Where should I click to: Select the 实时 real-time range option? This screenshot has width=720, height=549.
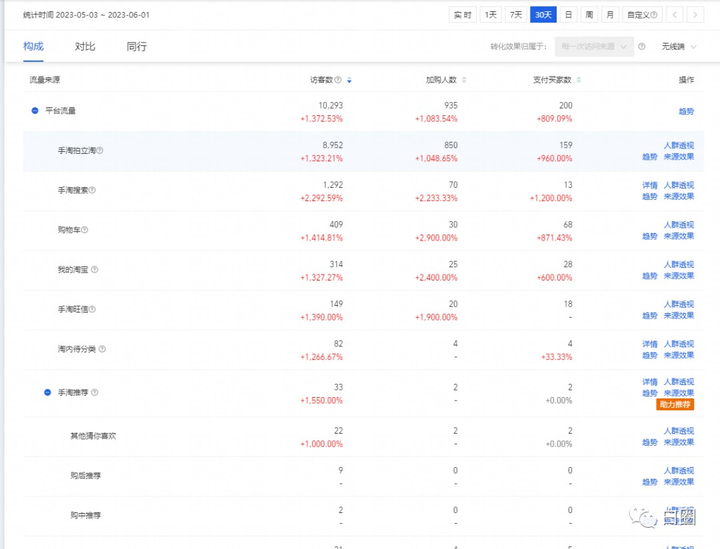click(462, 15)
